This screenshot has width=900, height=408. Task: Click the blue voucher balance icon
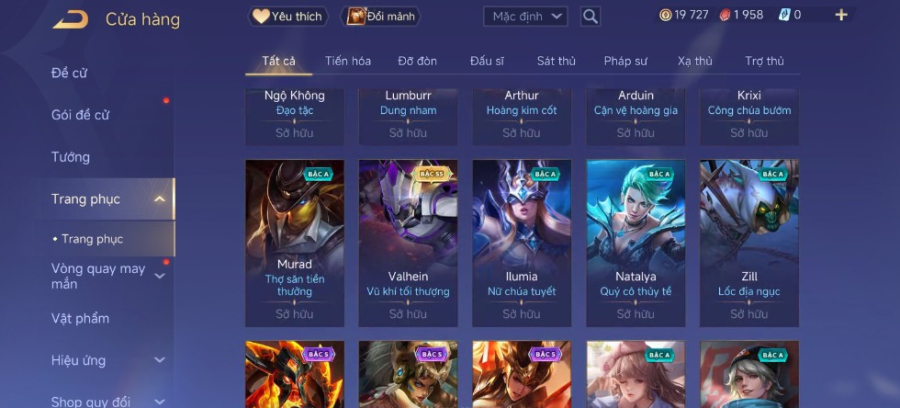point(784,15)
